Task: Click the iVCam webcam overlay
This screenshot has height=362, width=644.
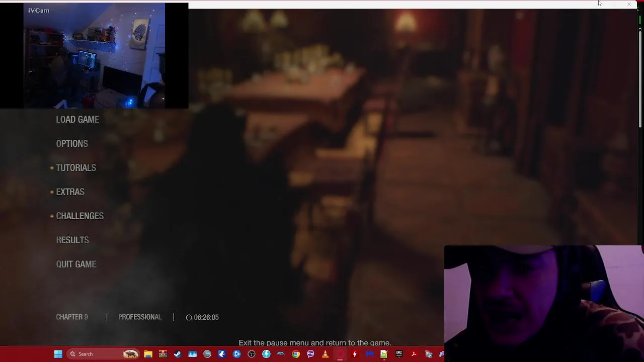Action: (x=94, y=55)
